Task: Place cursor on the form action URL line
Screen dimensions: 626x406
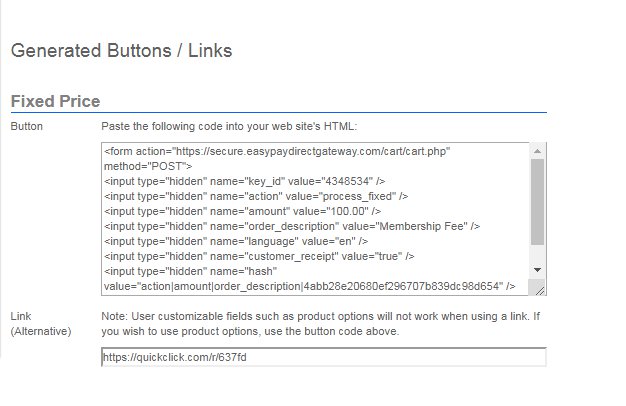Action: (277, 151)
